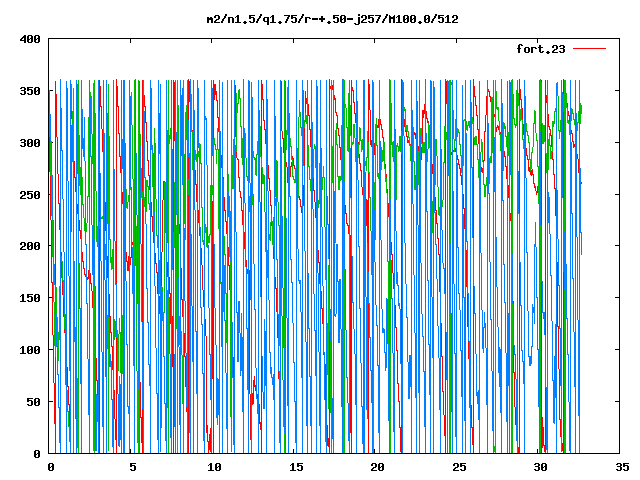This screenshot has width=640, height=480.
Task: Click the y-axis label 100
Action: (x=30, y=350)
